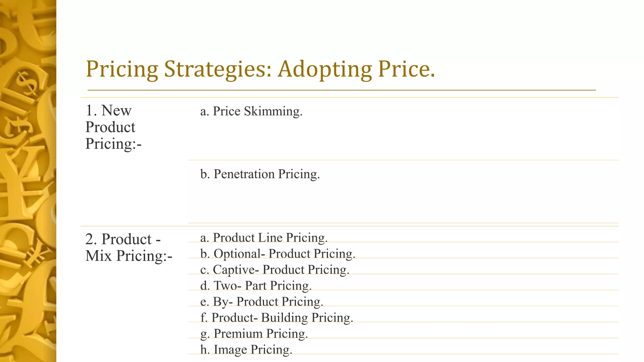Select 'Product Line Pricing' entry
Screen dimensions: 644x362
(x=264, y=238)
